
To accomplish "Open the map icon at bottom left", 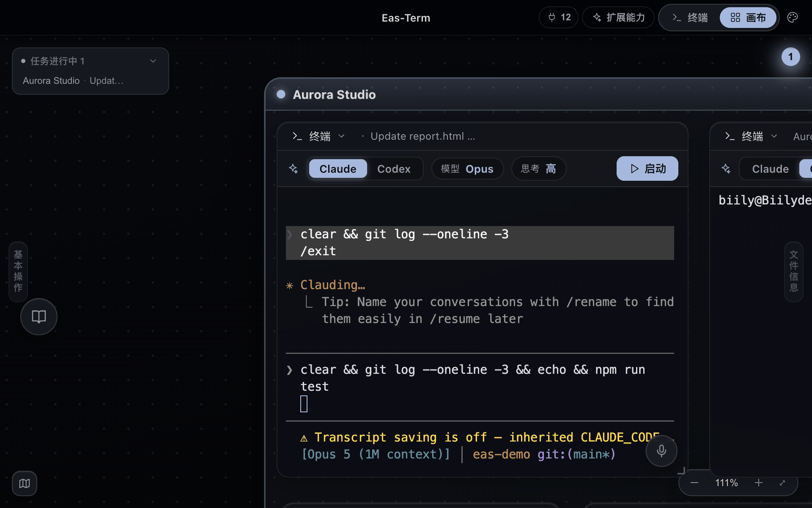I will point(25,483).
